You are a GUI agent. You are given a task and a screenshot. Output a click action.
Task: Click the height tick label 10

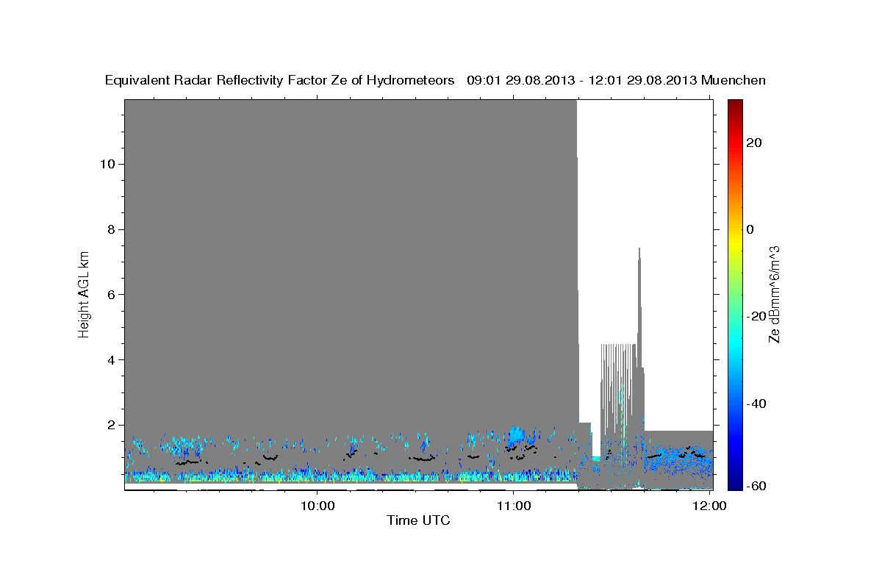[108, 163]
